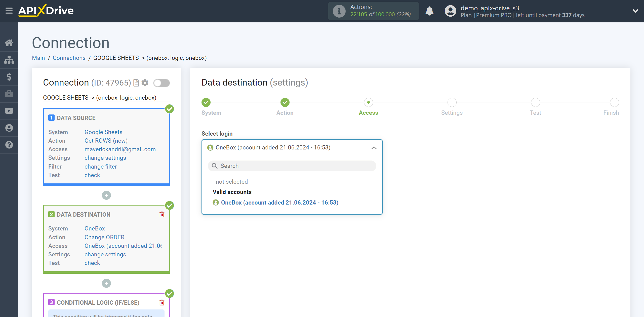Click Data Source change settings link
Viewport: 644px width, 317px height.
[x=105, y=158]
